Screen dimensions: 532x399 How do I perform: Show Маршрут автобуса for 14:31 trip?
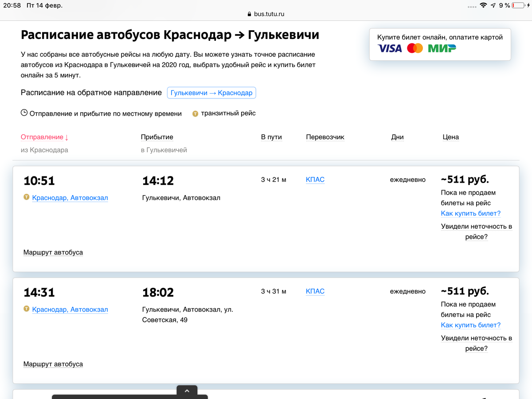point(53,364)
